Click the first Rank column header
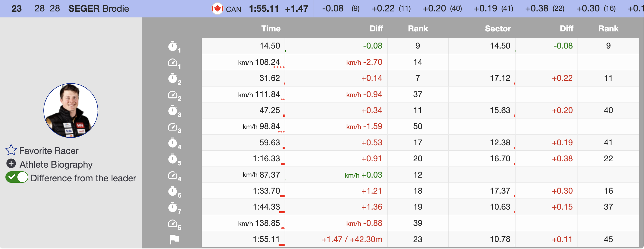The image size is (644, 249). (x=418, y=29)
